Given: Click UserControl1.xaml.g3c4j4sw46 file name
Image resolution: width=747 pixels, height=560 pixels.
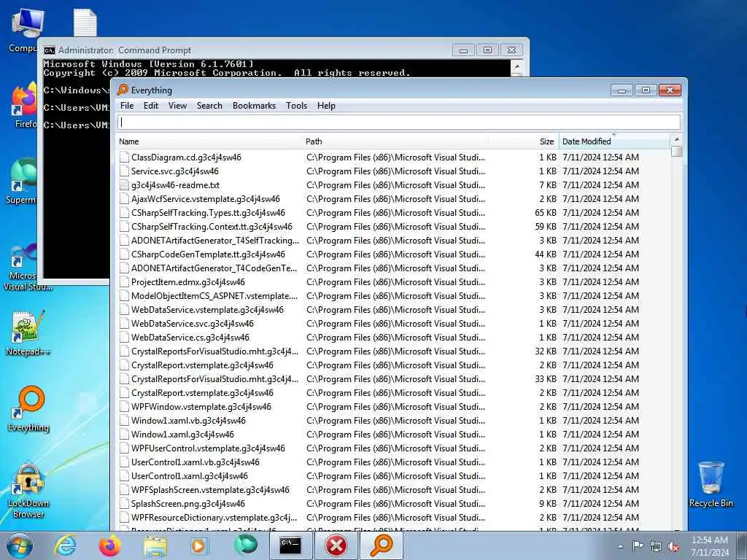Looking at the screenshot, I should point(190,475).
